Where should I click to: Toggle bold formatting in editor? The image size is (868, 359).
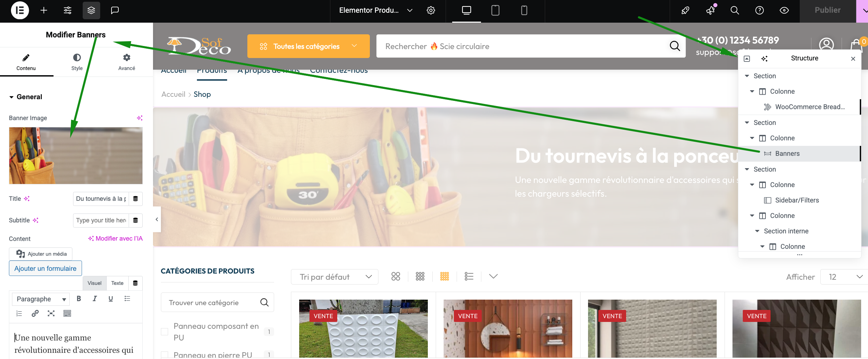coord(79,299)
